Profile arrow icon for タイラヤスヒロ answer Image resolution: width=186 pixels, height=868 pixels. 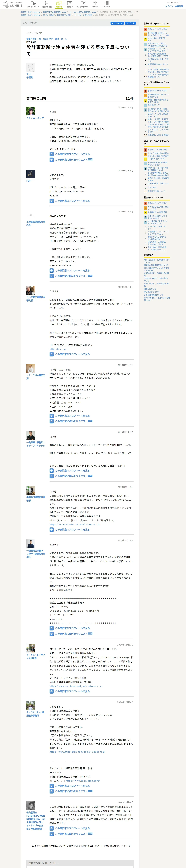pos(52,786)
